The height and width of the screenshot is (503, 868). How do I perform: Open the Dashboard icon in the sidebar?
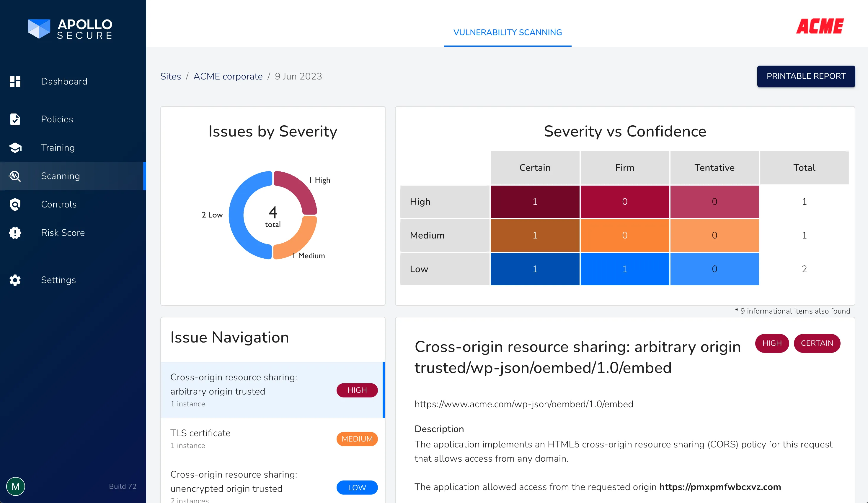click(15, 82)
